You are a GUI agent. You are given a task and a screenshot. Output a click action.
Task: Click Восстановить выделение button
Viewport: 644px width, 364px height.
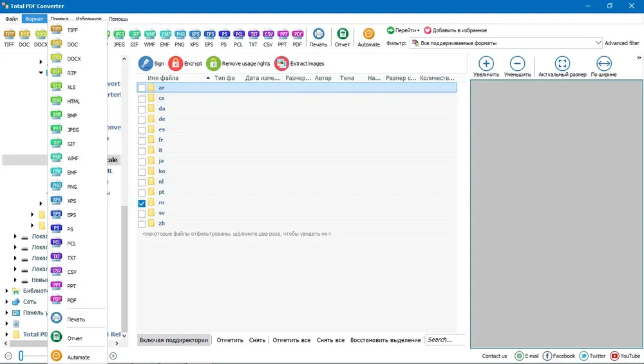coord(385,340)
